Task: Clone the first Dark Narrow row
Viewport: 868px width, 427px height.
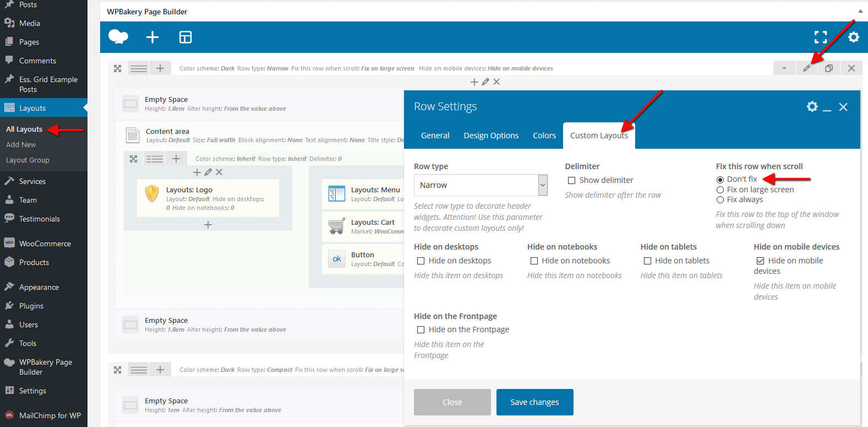Action: pos(829,68)
